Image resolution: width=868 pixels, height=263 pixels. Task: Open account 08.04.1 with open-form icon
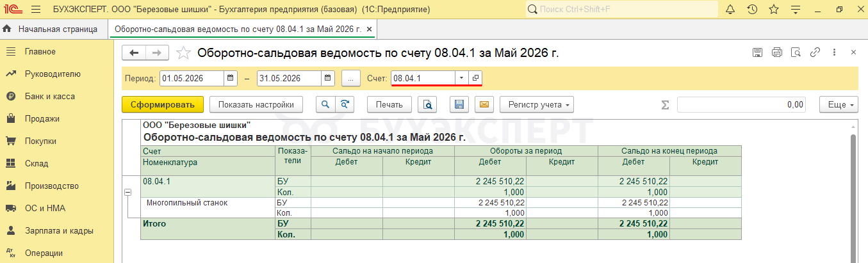pos(475,78)
